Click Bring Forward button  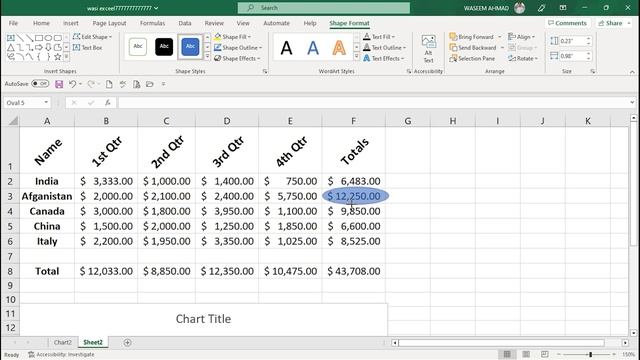click(472, 37)
